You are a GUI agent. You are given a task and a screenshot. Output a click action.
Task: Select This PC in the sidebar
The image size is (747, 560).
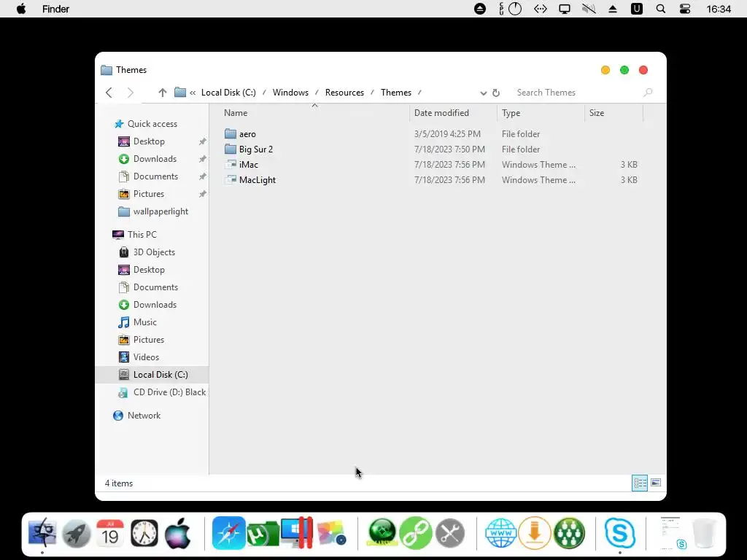pos(142,234)
